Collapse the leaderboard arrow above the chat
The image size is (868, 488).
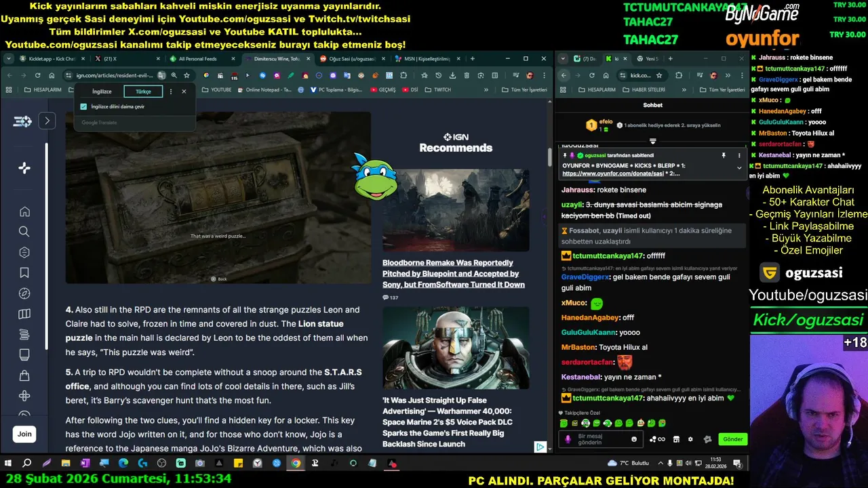coord(653,141)
